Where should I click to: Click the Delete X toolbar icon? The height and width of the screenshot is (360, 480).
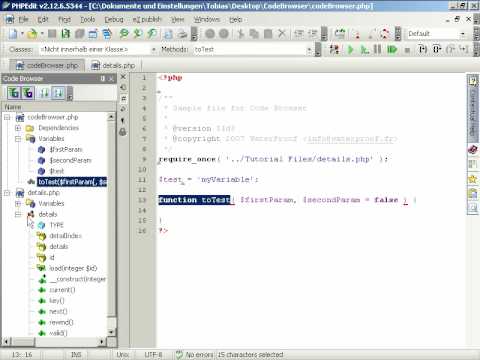282,33
